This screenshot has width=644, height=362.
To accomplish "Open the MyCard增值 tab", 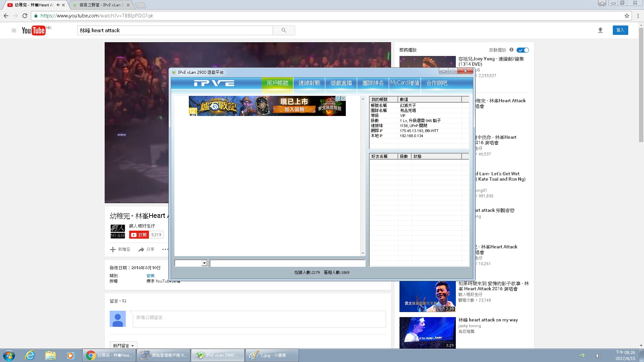I will [x=405, y=83].
